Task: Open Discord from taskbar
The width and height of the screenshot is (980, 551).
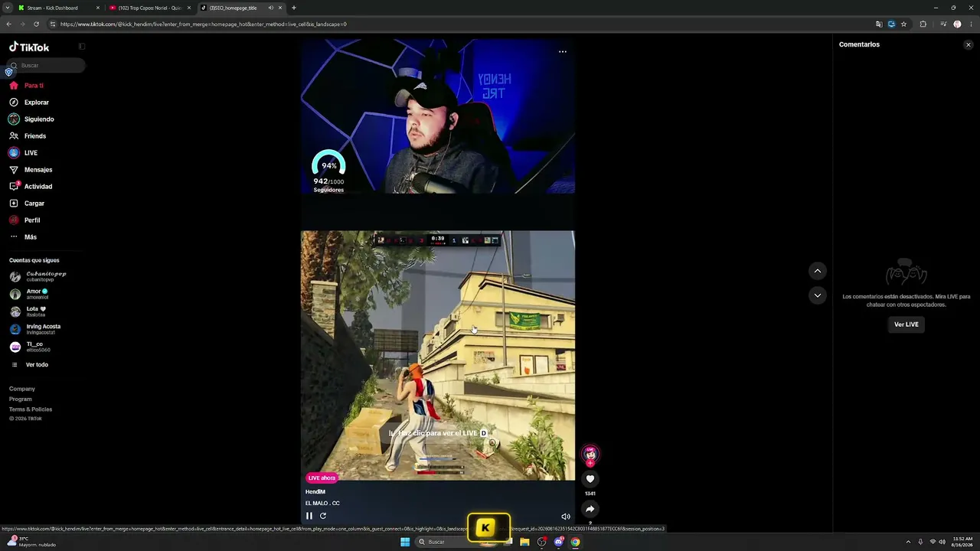Action: click(x=558, y=542)
